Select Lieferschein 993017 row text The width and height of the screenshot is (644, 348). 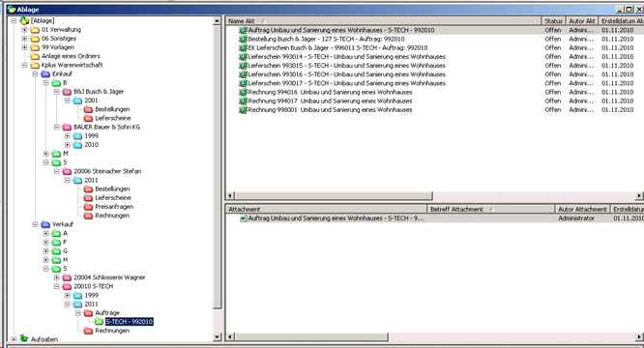[346, 83]
